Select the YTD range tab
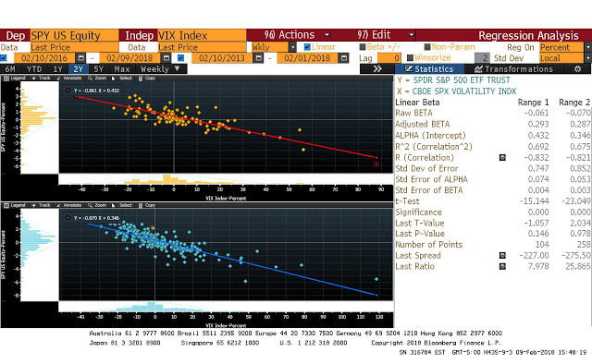Image resolution: width=592 pixels, height=364 pixels. pos(34,69)
